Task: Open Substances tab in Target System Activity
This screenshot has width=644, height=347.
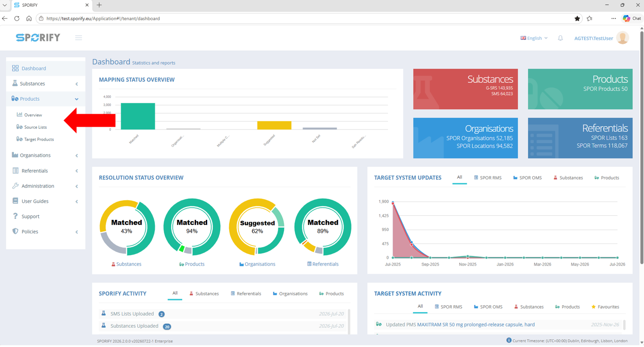Action: click(529, 307)
